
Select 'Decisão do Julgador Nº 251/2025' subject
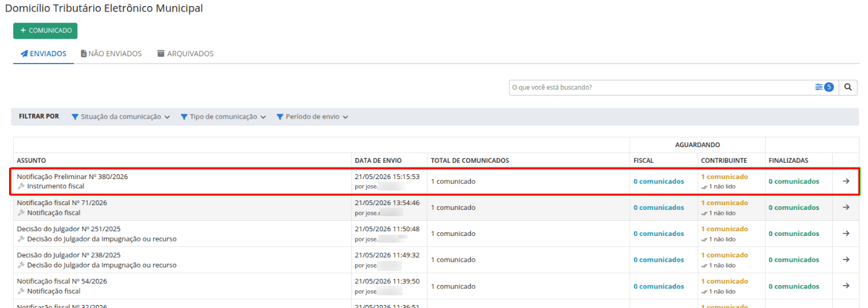click(68, 229)
